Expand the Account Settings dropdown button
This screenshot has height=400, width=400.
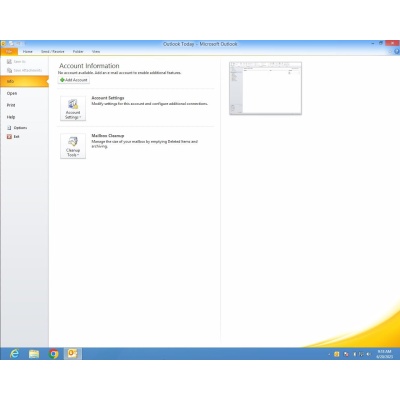[x=73, y=108]
